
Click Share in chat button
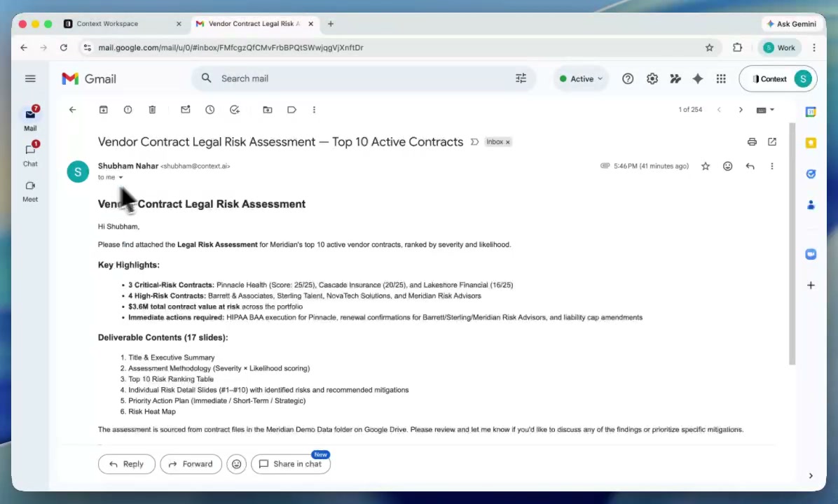(291, 464)
